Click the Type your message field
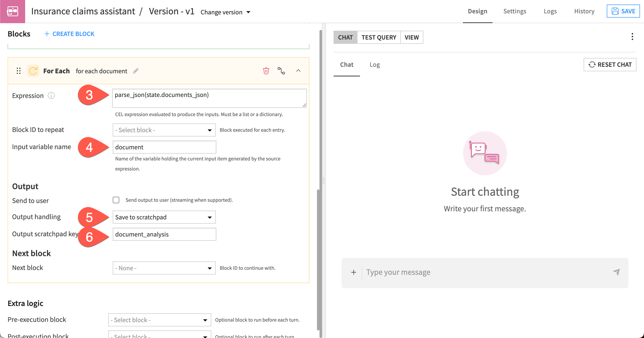 [428, 272]
